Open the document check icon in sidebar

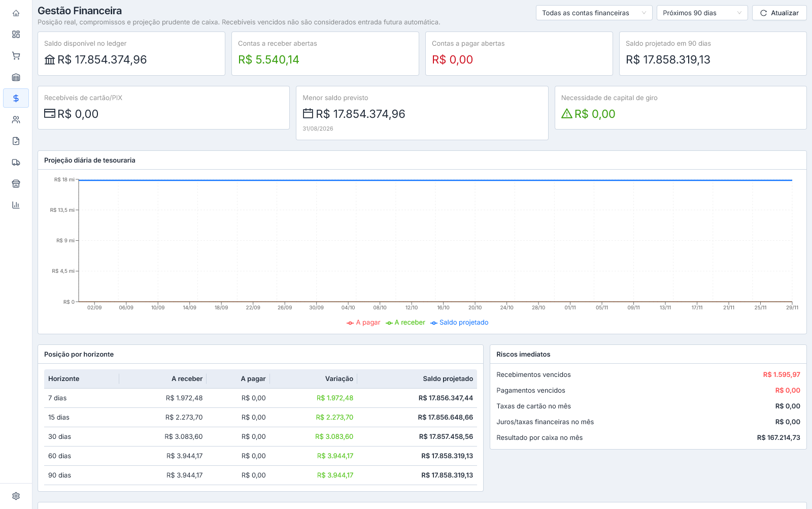(x=16, y=141)
